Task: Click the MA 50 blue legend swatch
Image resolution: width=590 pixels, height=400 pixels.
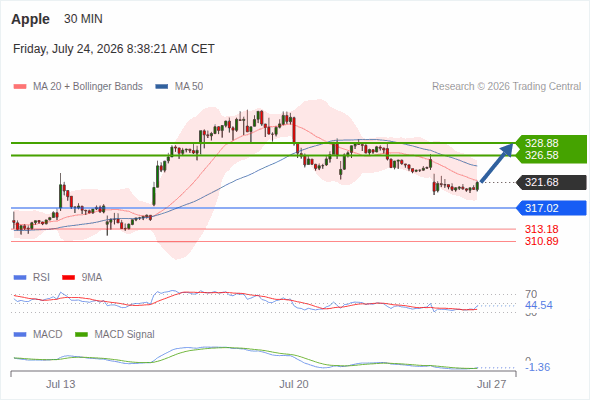Action: click(x=162, y=87)
